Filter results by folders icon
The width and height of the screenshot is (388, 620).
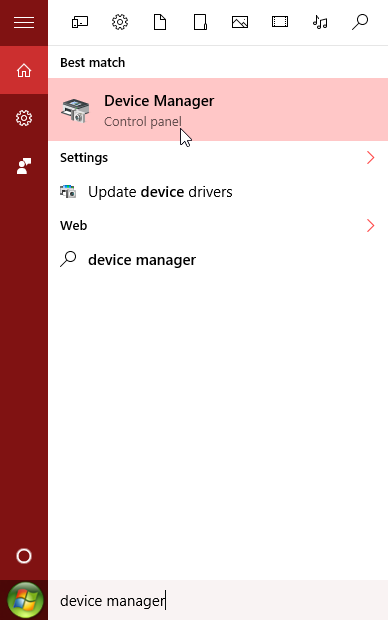tap(200, 22)
